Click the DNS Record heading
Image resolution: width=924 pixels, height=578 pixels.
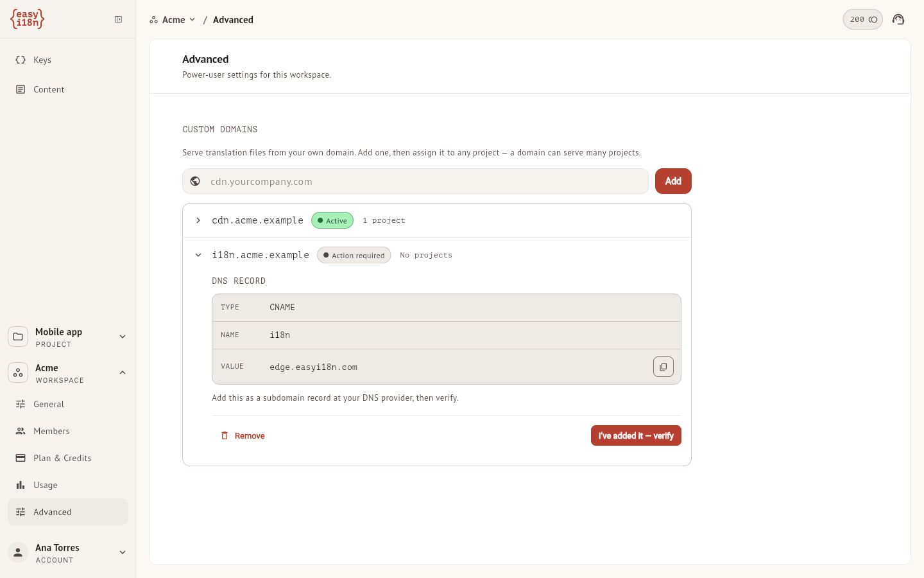[x=239, y=281]
